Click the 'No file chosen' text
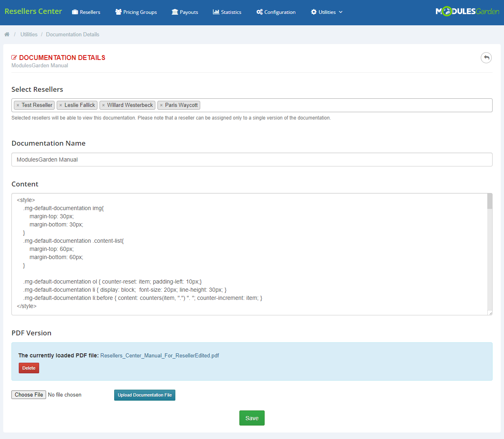The image size is (504, 439). coord(65,395)
